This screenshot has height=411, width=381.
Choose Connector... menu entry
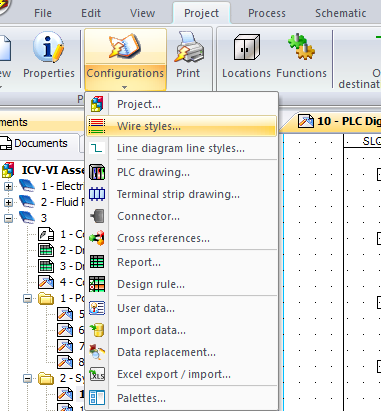coord(182,216)
